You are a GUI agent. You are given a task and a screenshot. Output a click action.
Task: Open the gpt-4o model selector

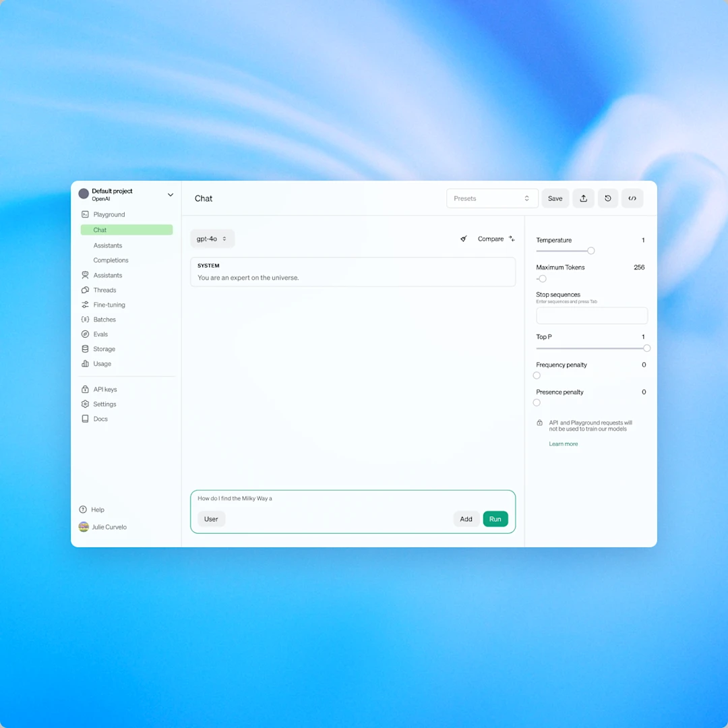pyautogui.click(x=212, y=239)
